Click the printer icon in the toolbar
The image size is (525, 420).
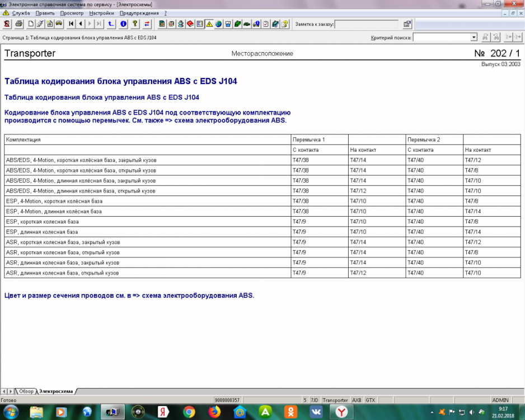point(19,24)
